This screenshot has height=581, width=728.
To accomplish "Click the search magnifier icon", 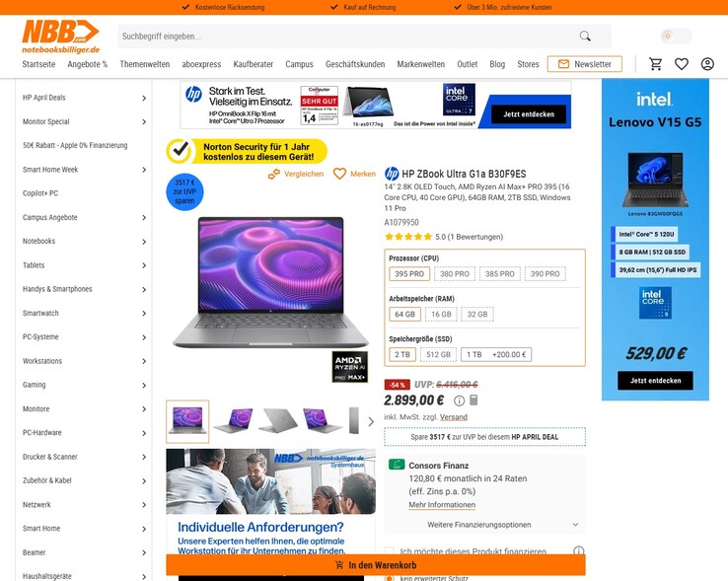I will (x=585, y=36).
